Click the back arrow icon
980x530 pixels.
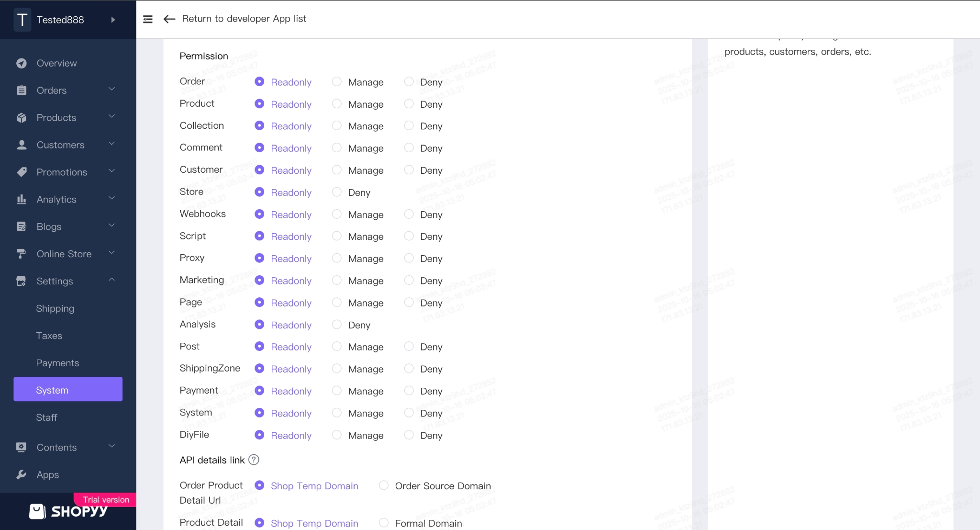pyautogui.click(x=169, y=19)
